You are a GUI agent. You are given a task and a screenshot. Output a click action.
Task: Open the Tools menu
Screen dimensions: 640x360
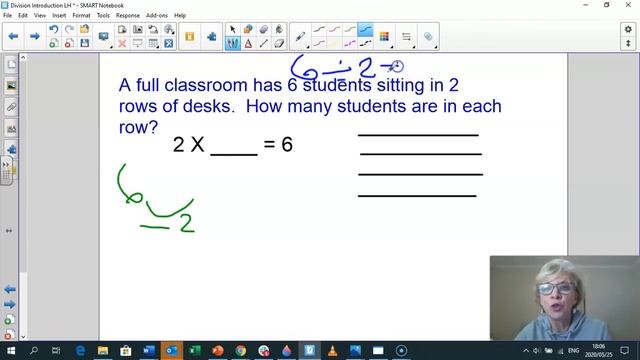pyautogui.click(x=103, y=16)
